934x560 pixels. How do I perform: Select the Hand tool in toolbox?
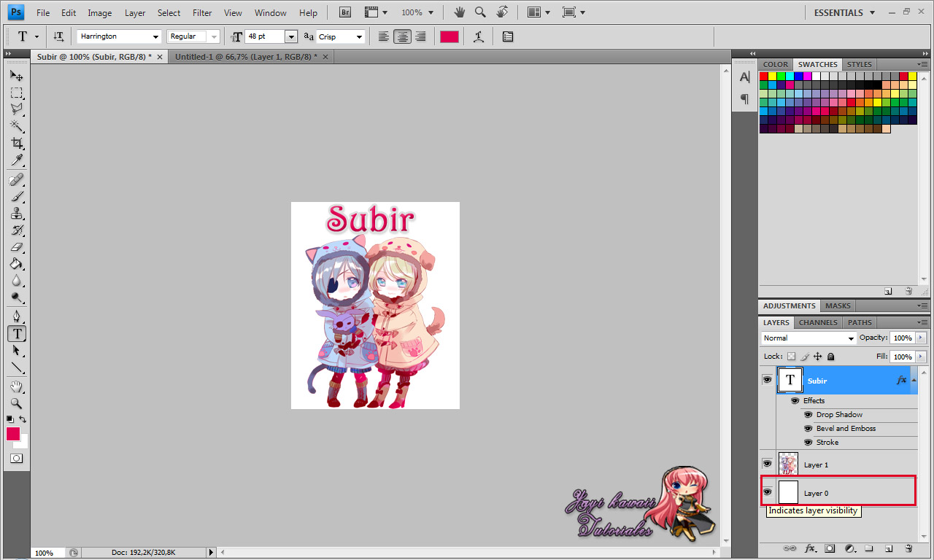point(16,386)
